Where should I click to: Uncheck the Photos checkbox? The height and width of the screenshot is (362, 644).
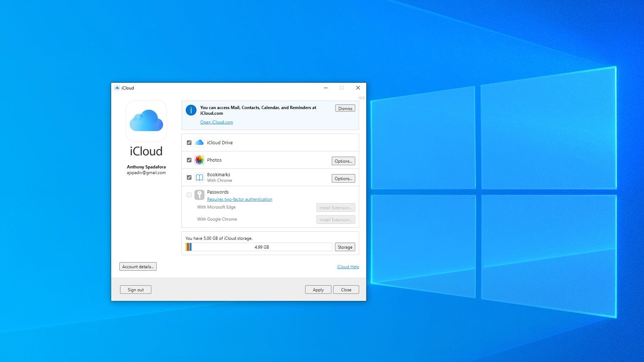tap(189, 160)
